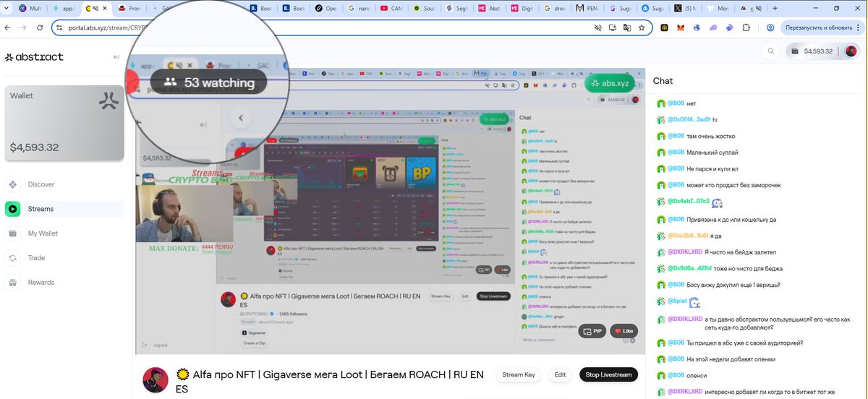Open the Discover page icon
This screenshot has height=399, width=868.
[x=13, y=184]
